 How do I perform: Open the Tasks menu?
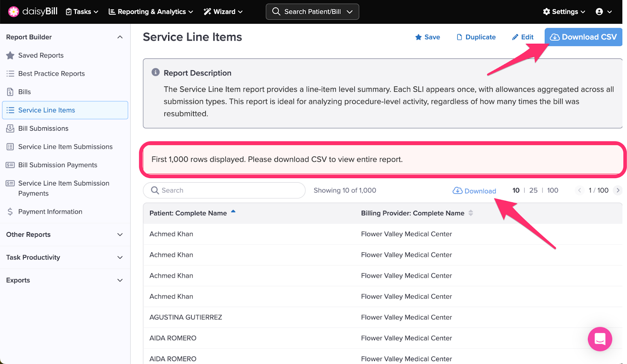click(82, 12)
